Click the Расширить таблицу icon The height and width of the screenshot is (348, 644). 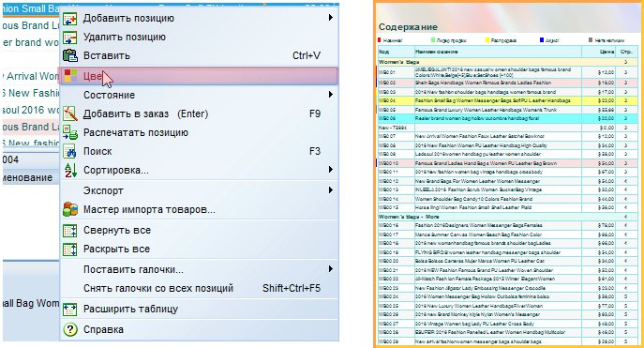(70, 309)
